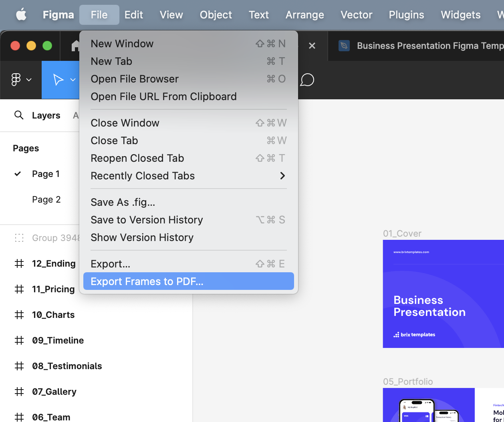Open the Apple menu

(x=21, y=15)
